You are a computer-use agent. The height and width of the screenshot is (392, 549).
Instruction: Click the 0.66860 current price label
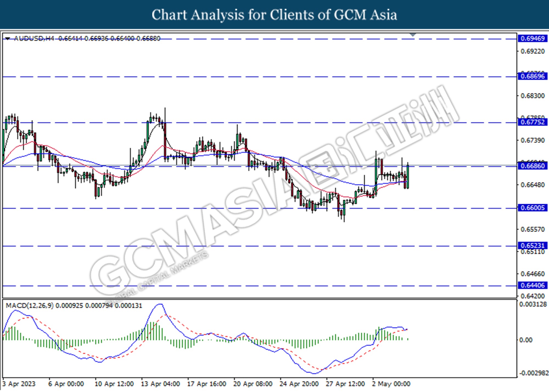click(x=533, y=166)
